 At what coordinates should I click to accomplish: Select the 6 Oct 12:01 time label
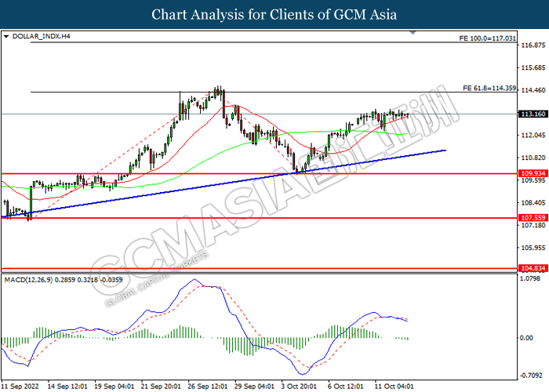347,387
